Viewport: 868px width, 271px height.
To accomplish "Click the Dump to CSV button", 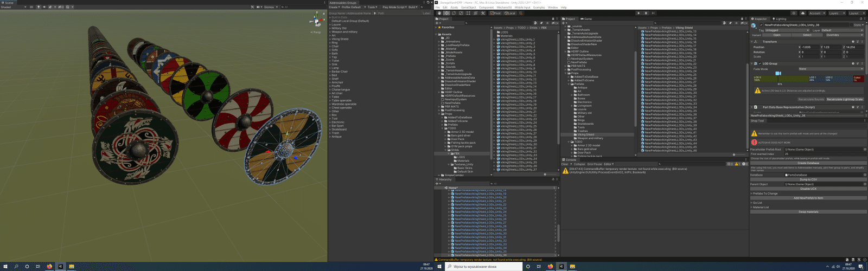I will coord(808,179).
